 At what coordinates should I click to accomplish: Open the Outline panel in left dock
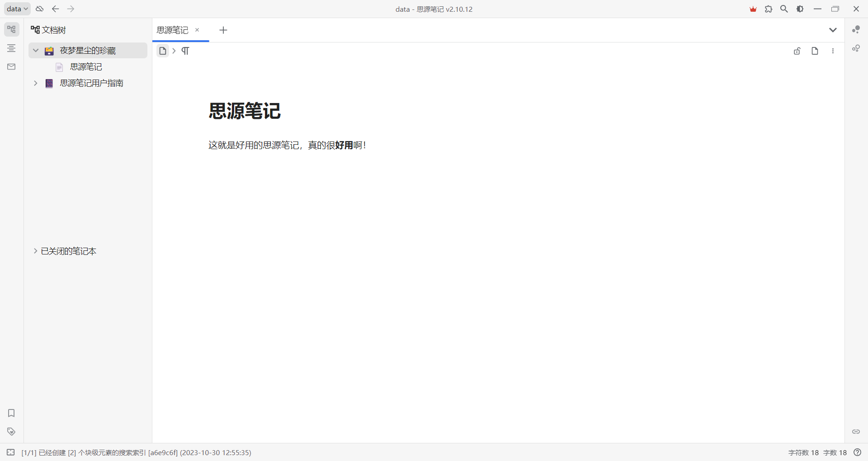[11, 48]
